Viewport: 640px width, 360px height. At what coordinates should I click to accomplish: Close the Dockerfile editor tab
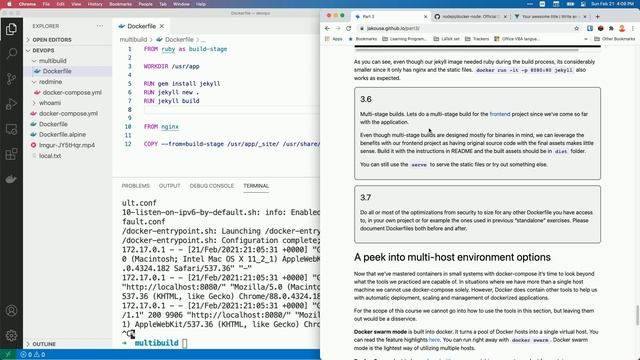click(162, 26)
